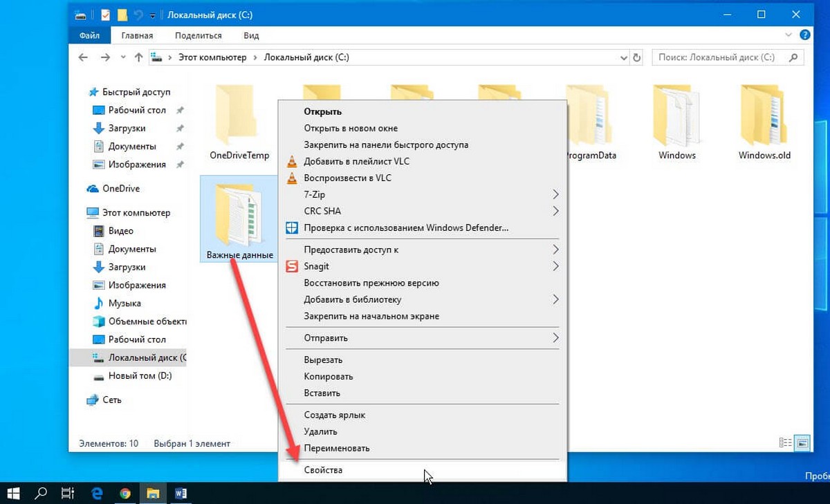
Task: Choose Вставить in context menu
Action: pyautogui.click(x=422, y=393)
